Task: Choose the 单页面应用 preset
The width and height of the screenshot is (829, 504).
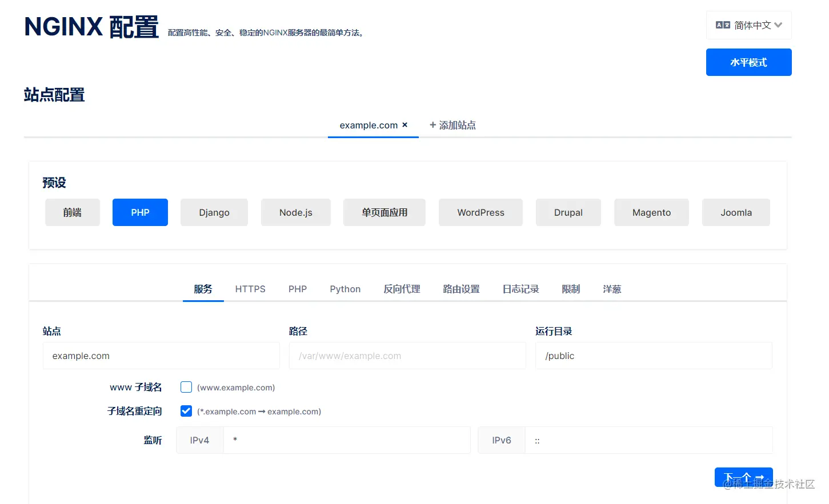Action: (385, 212)
